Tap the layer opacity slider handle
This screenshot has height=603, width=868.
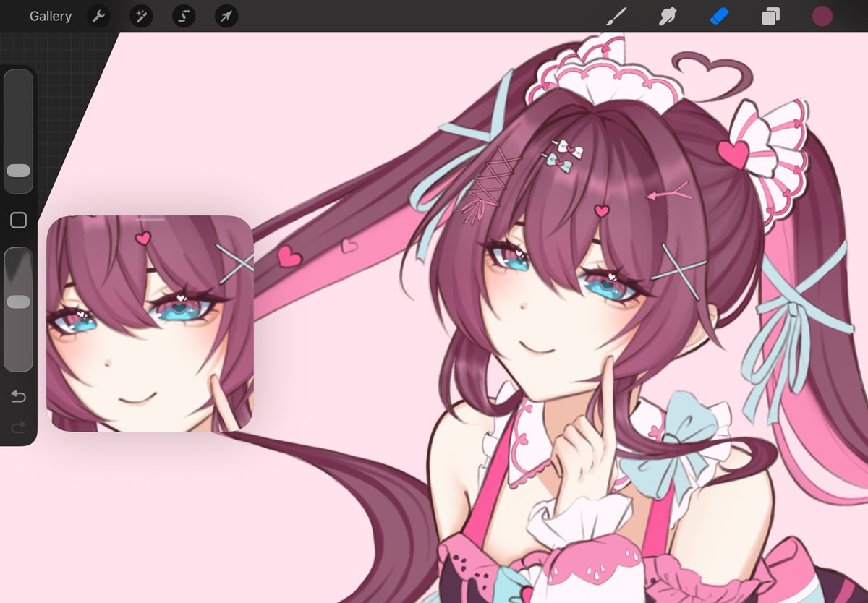tap(18, 301)
